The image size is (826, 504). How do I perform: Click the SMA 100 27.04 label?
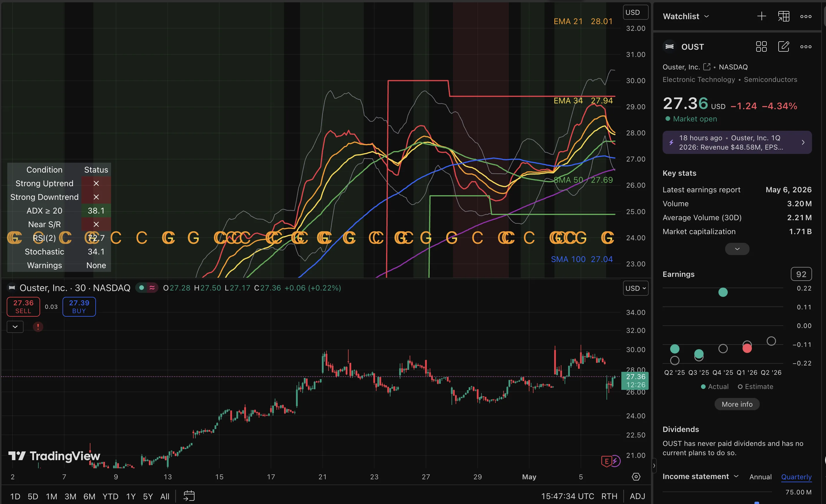(581, 259)
